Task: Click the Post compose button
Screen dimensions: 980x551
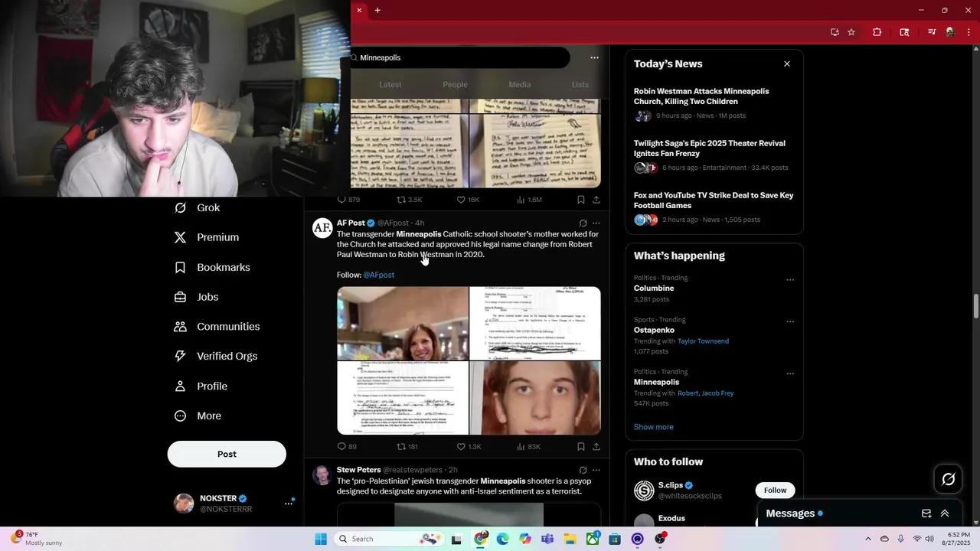Action: [x=227, y=454]
